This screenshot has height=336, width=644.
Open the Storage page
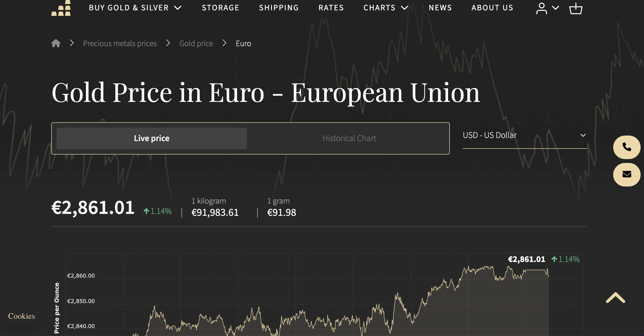click(220, 8)
